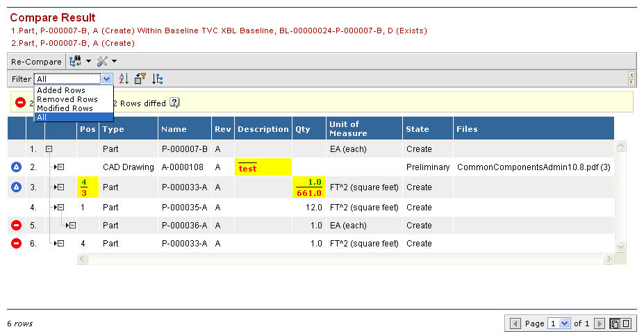The image size is (644, 336).
Task: Open the tools wrench icon menu
Action: click(102, 62)
